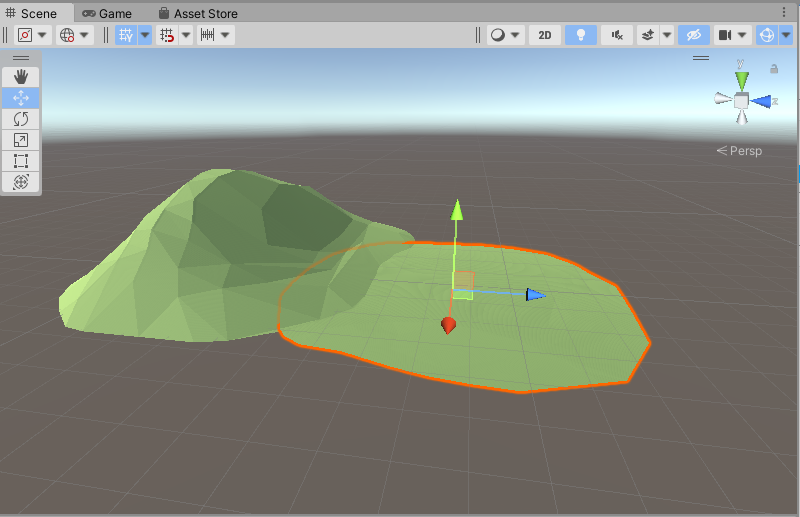
Task: Select the Move tool
Action: point(21,98)
